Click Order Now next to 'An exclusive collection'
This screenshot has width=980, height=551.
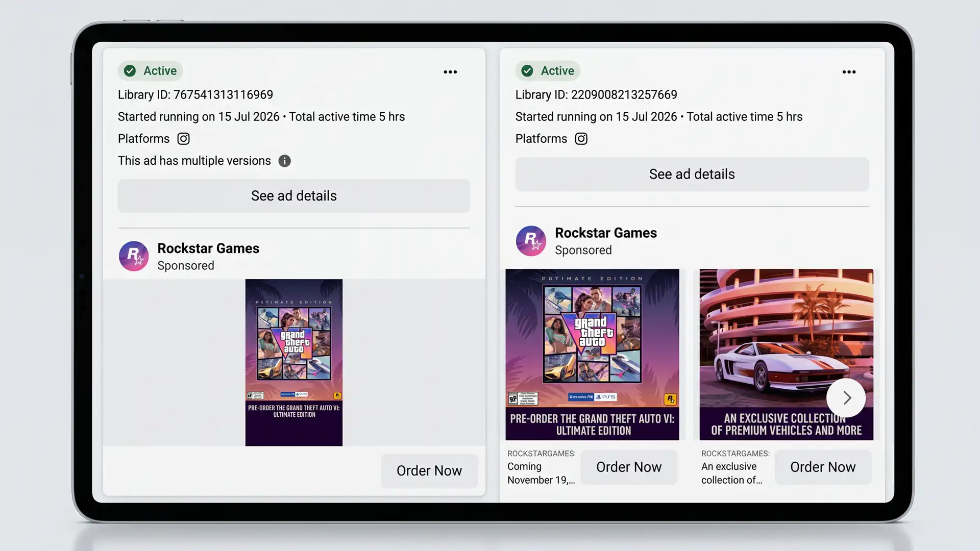(x=823, y=467)
